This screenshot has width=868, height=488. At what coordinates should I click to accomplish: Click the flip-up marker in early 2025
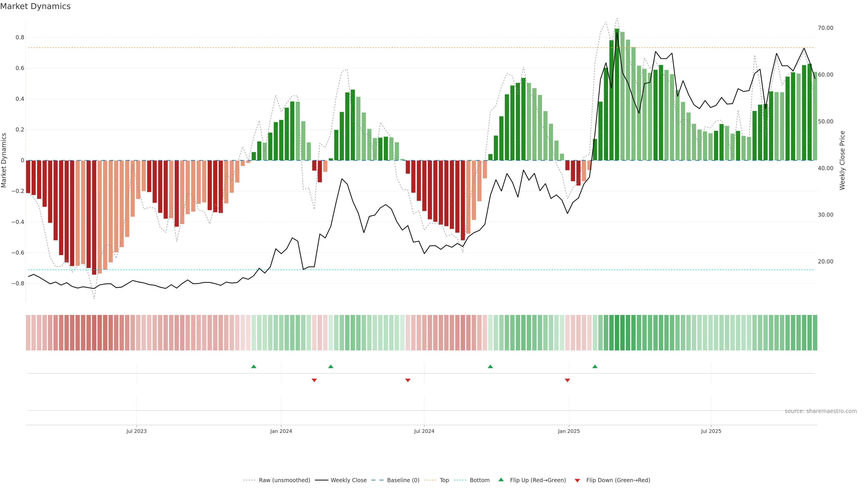pos(595,366)
